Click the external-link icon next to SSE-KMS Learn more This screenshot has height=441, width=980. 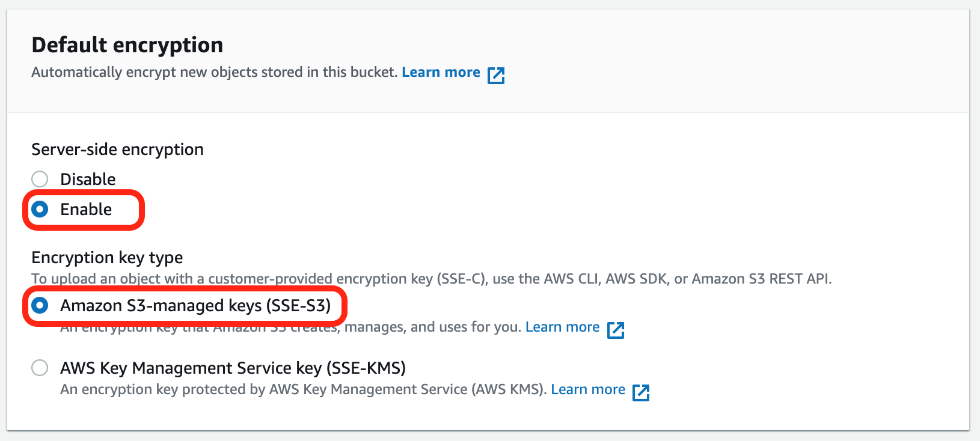click(x=642, y=392)
